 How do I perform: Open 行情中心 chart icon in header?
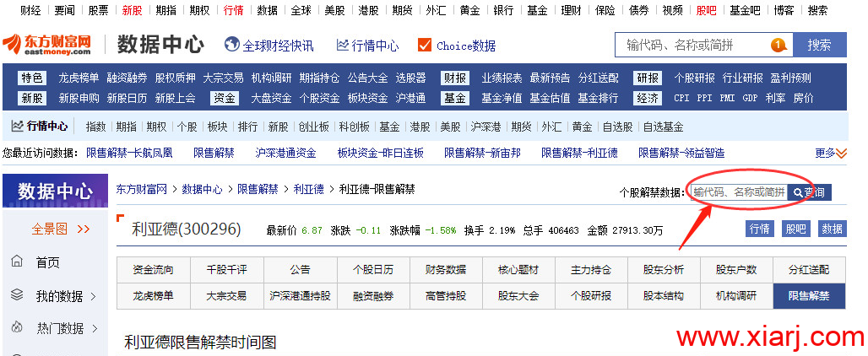(x=343, y=45)
